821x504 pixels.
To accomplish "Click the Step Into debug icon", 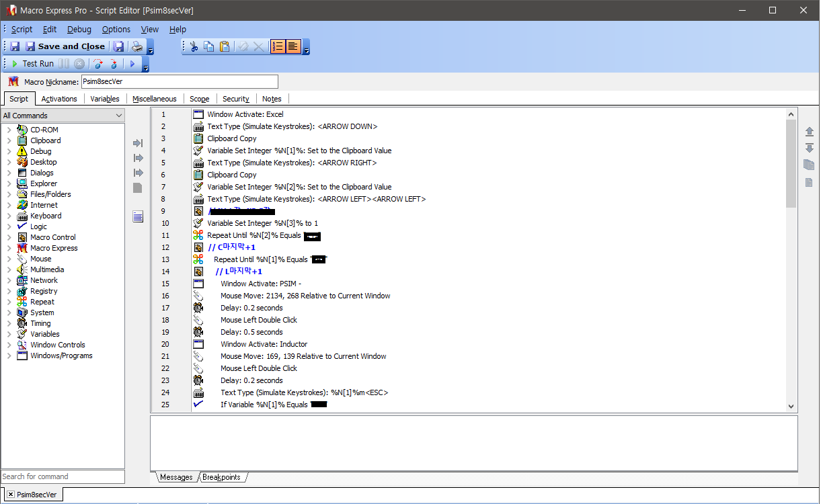I will (114, 63).
